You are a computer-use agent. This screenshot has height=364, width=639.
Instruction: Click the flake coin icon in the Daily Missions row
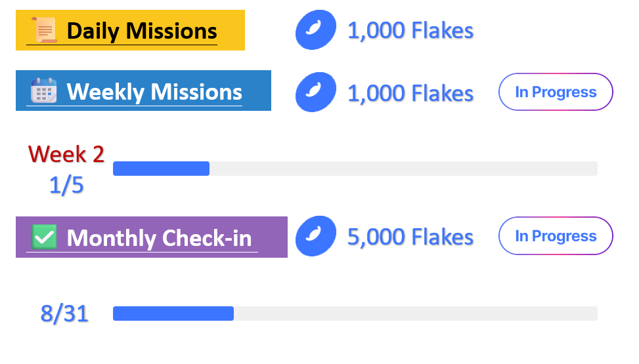315,30
